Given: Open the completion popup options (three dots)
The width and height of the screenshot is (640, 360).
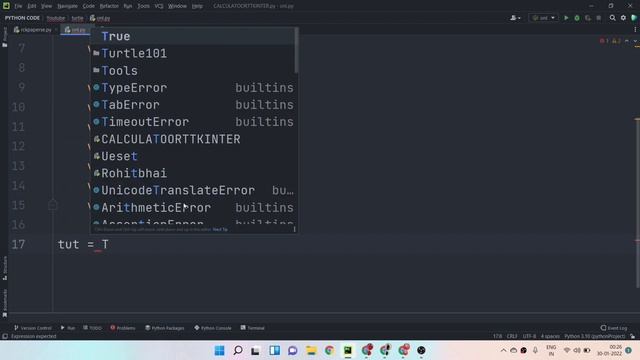Looking at the screenshot, I should [294, 229].
